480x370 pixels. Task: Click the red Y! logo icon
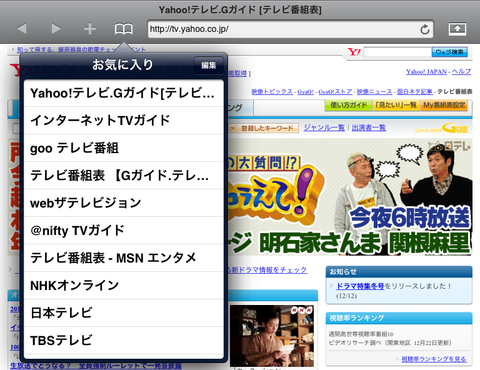pos(354,52)
